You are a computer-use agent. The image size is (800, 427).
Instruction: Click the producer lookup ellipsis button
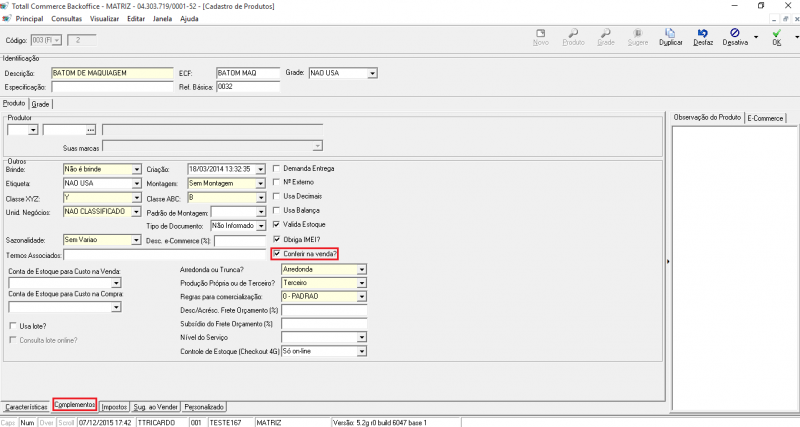[91, 130]
